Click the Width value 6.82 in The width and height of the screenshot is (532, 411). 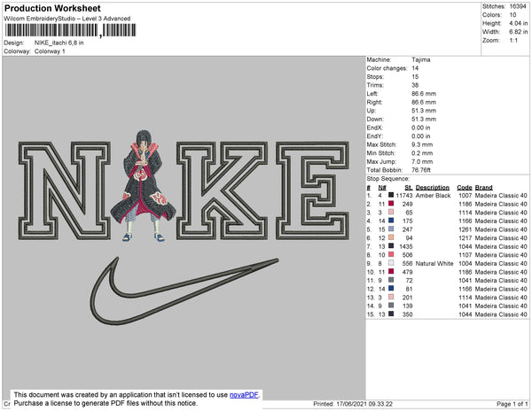coord(519,32)
